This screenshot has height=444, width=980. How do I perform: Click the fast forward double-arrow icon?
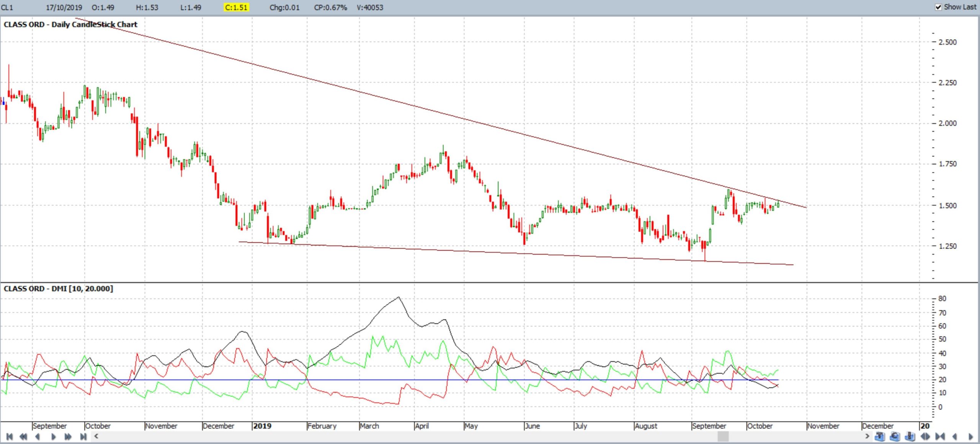pos(68,436)
